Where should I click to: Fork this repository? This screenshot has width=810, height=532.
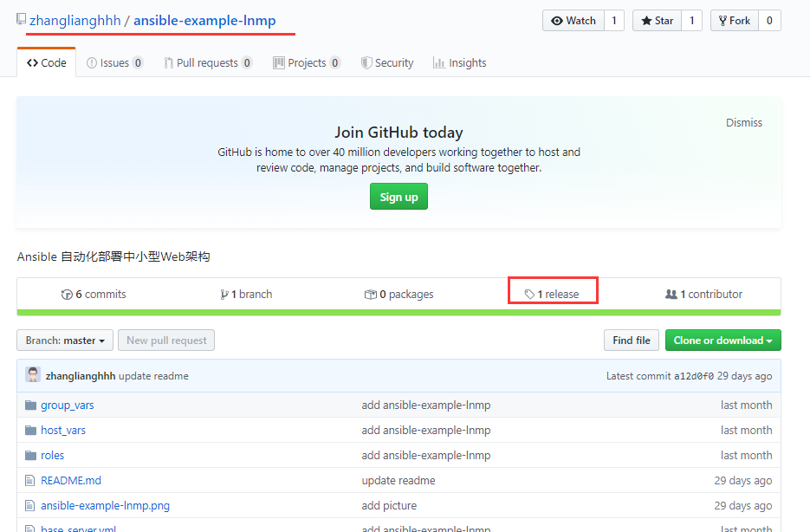click(735, 21)
